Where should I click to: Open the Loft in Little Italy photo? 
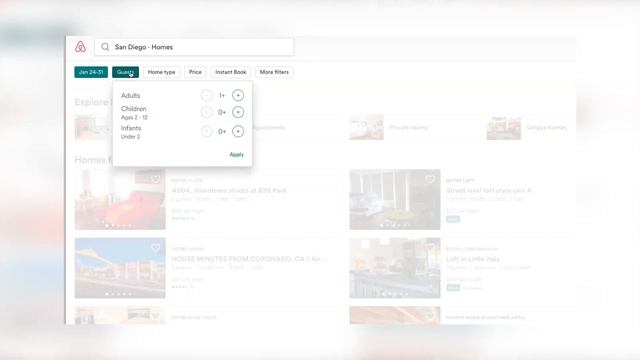395,268
